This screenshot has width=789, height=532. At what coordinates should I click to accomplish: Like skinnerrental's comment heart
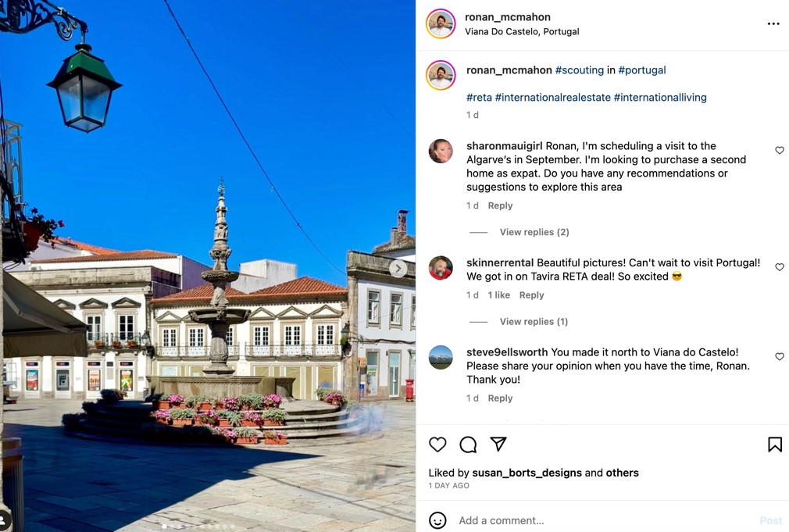[780, 266]
